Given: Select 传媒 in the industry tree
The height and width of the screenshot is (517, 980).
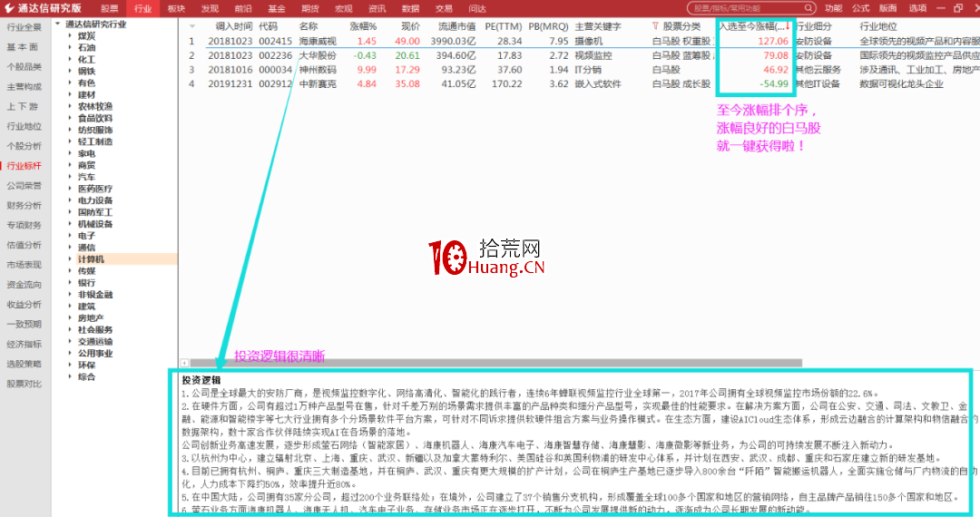Looking at the screenshot, I should [86, 271].
